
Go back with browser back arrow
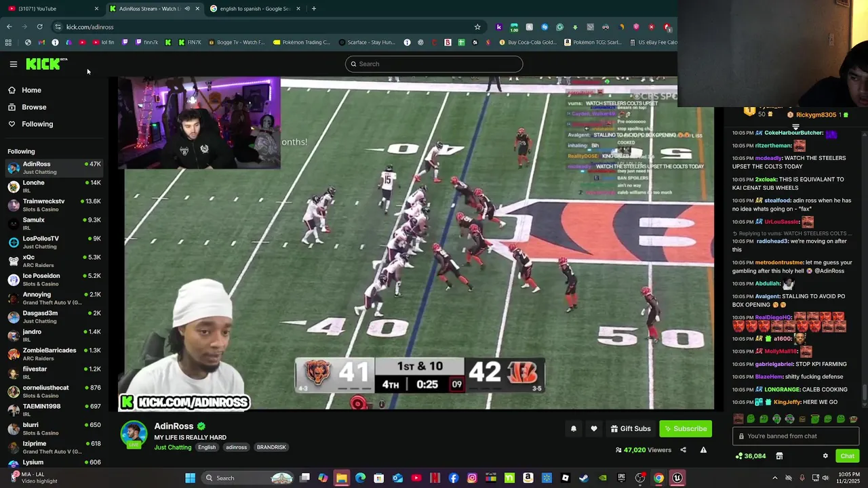9,27
